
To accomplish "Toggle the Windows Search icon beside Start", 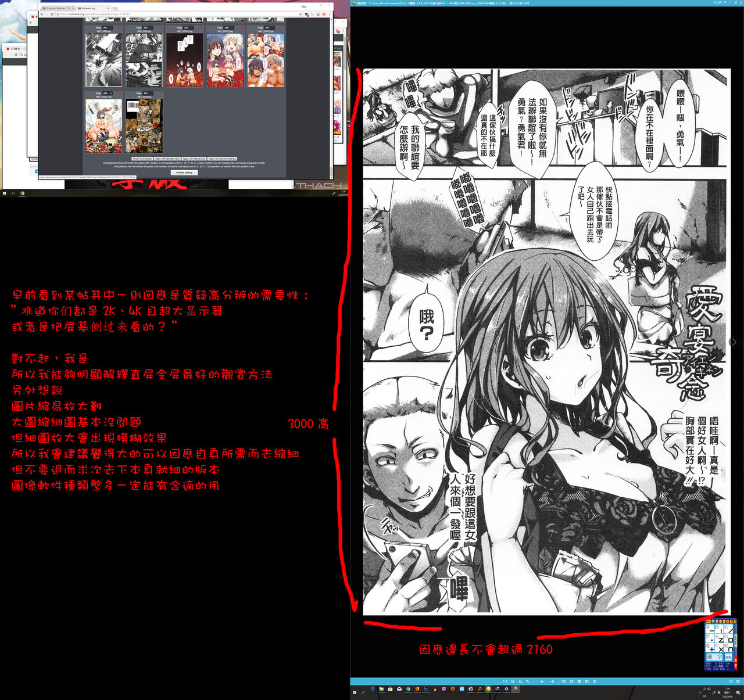I will (363, 691).
